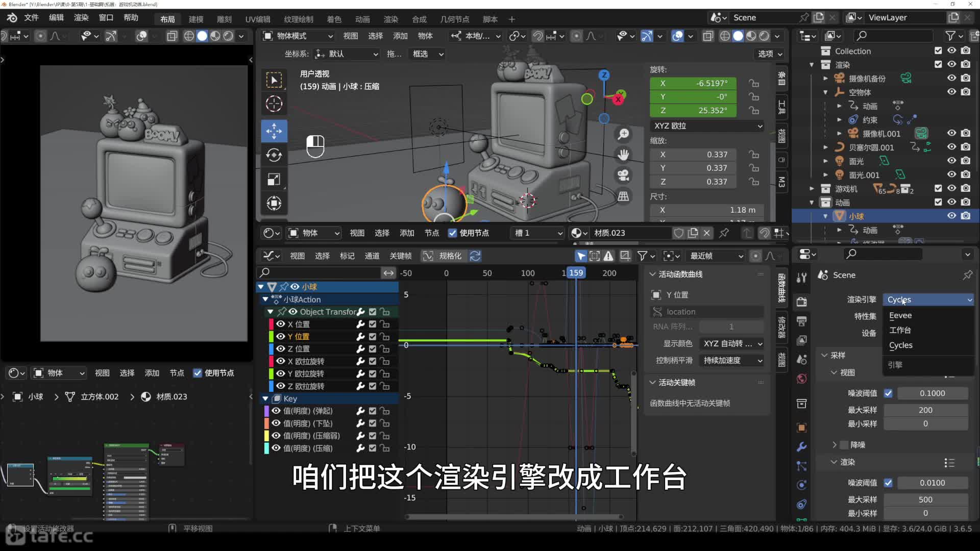This screenshot has width=980, height=551.
Task: Open the Physics properties tab icon
Action: pos(802,485)
